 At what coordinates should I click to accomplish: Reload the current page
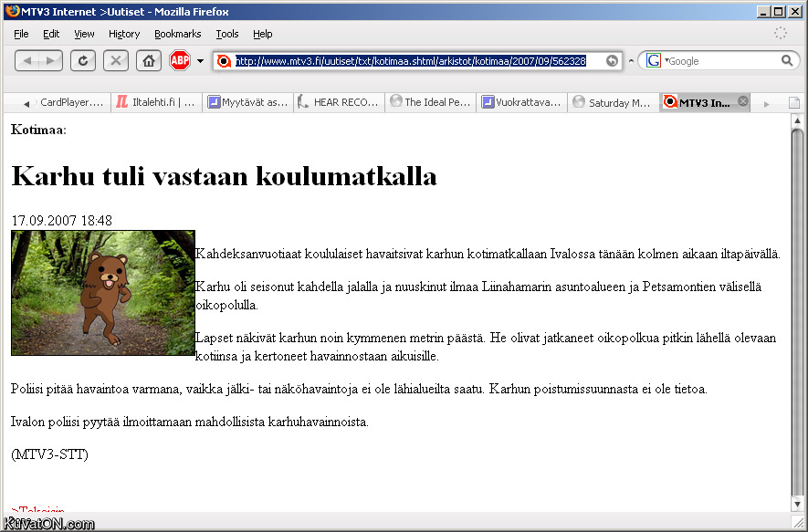82,61
